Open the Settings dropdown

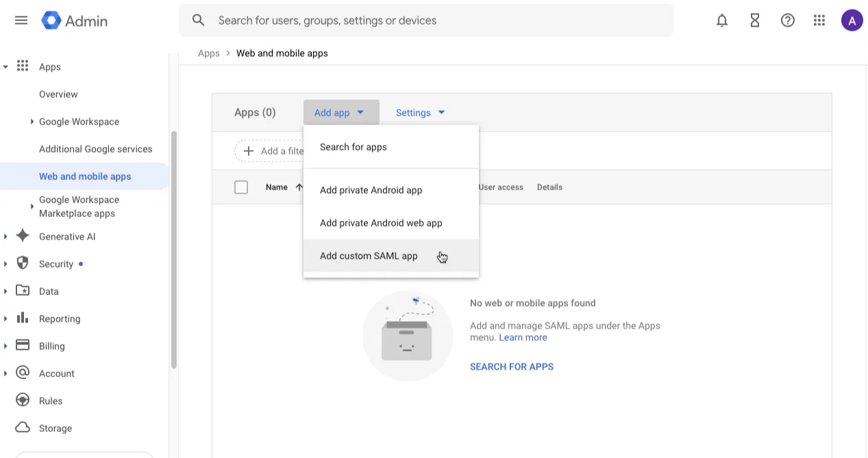coord(421,112)
